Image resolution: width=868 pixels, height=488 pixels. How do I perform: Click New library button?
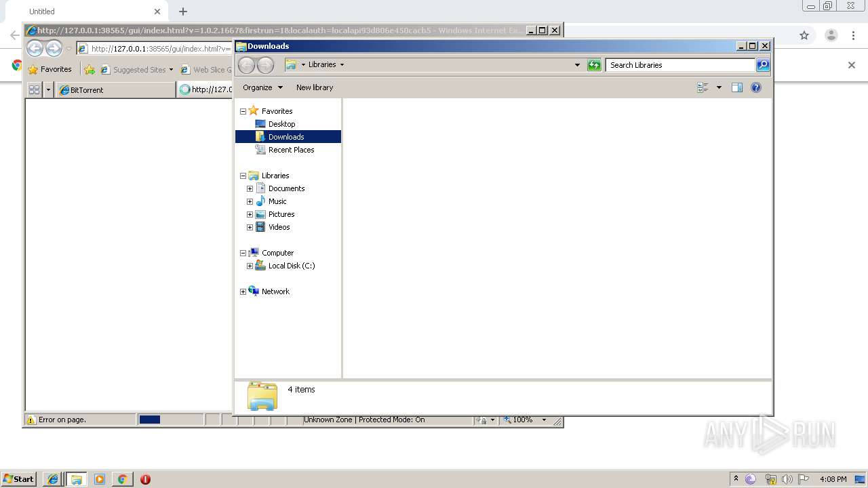pos(315,87)
